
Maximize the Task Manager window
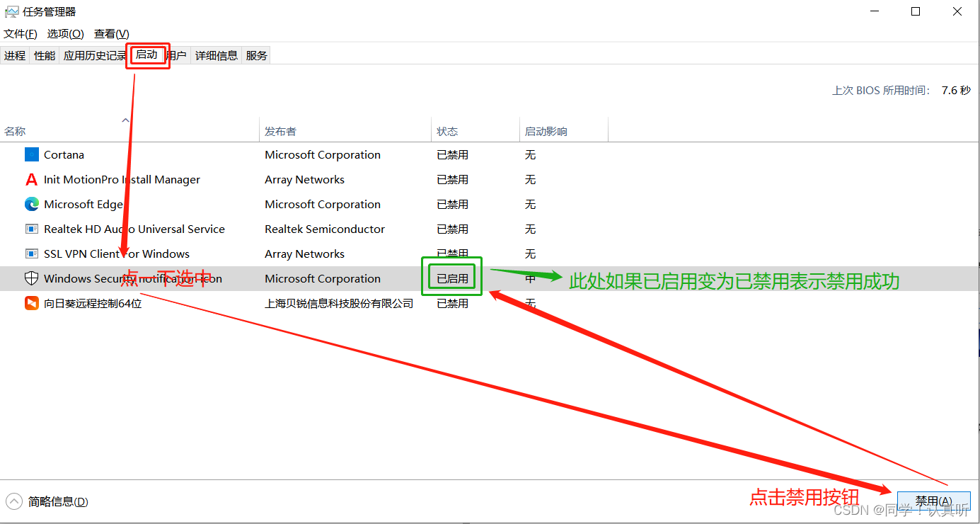point(916,11)
